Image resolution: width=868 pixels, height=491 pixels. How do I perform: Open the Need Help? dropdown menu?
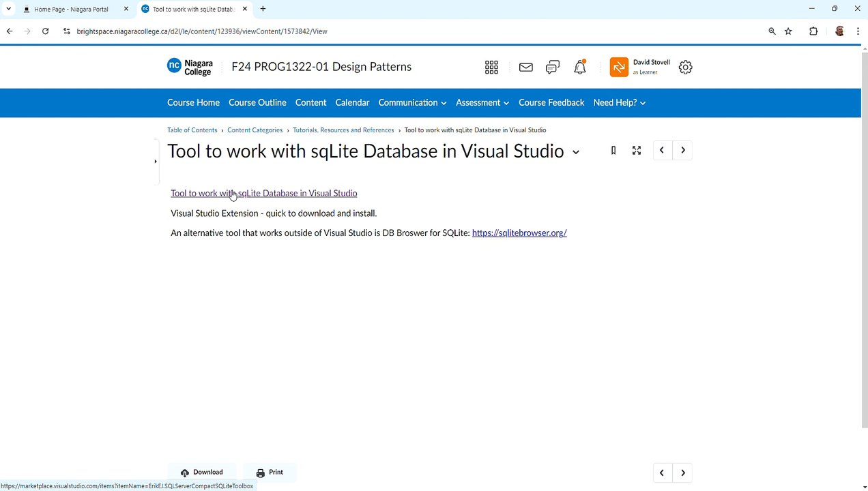click(619, 103)
